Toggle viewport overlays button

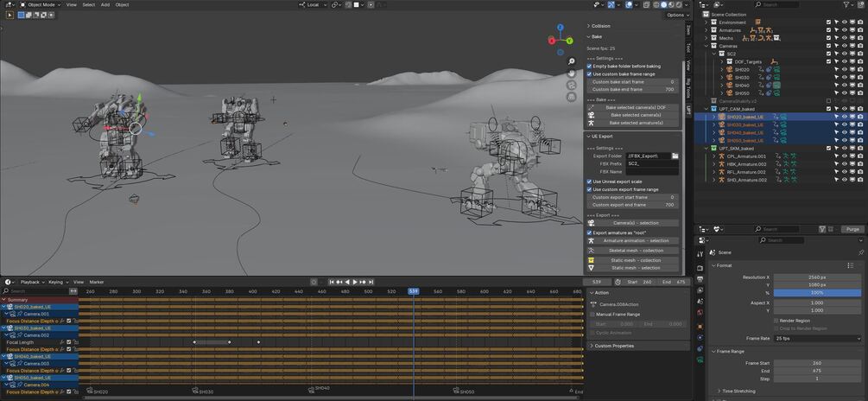[x=630, y=4]
